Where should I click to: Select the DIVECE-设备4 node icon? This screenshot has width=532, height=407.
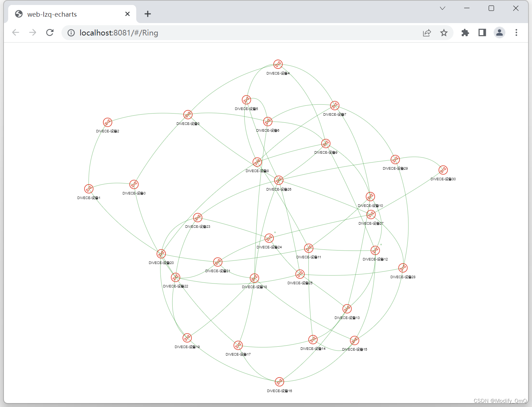coord(278,64)
